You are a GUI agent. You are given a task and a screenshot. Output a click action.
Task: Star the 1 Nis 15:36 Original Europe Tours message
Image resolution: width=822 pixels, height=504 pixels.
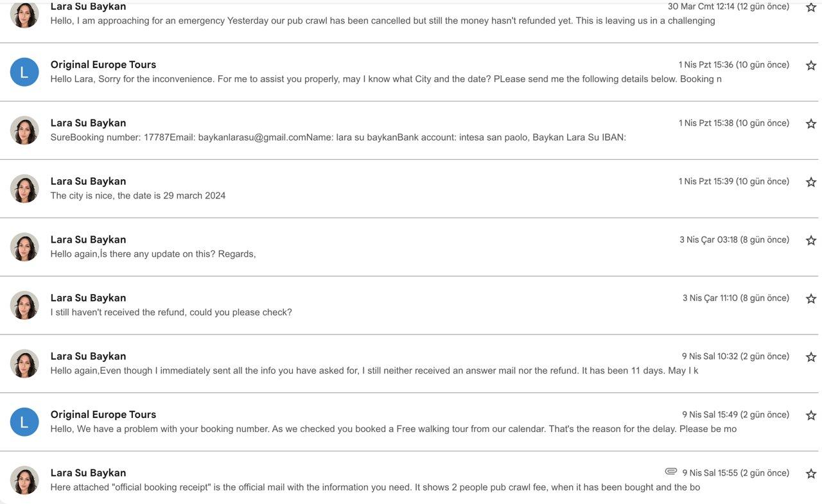point(810,65)
